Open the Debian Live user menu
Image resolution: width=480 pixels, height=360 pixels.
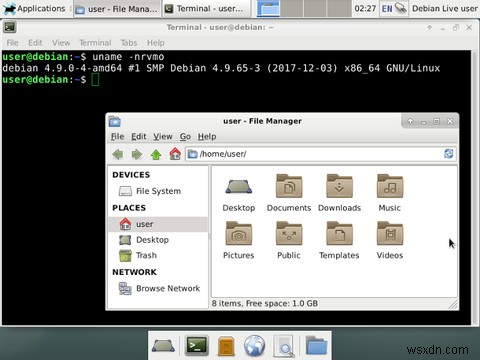pyautogui.click(x=445, y=8)
